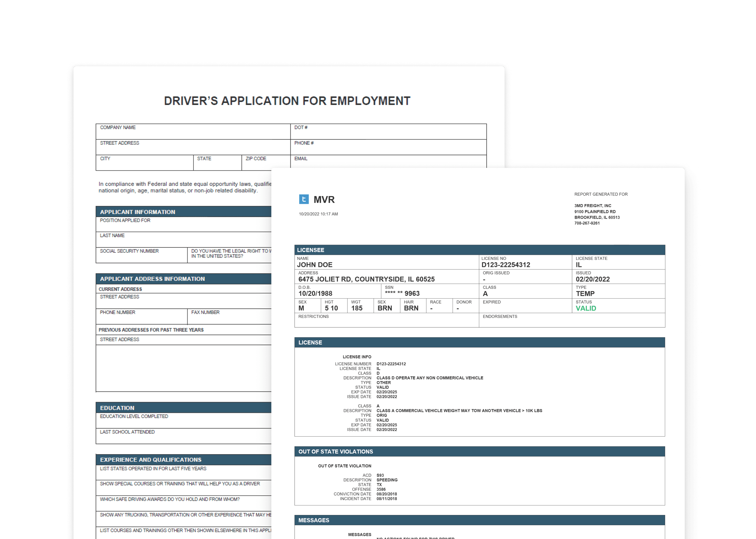The height and width of the screenshot is (539, 756).
Task: Click the Issued date 02/20/2022 in Licensee table
Action: (593, 279)
